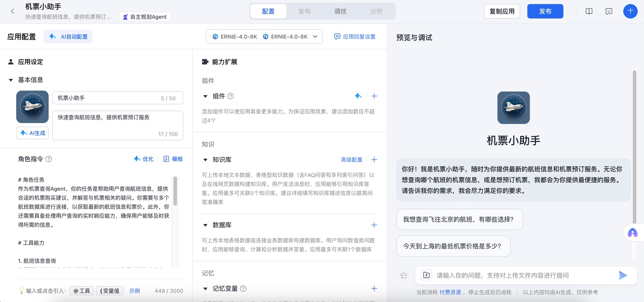Screen dimensions: 644x302
Task: Collapse the 基本信息 section
Action: [x=11, y=80]
